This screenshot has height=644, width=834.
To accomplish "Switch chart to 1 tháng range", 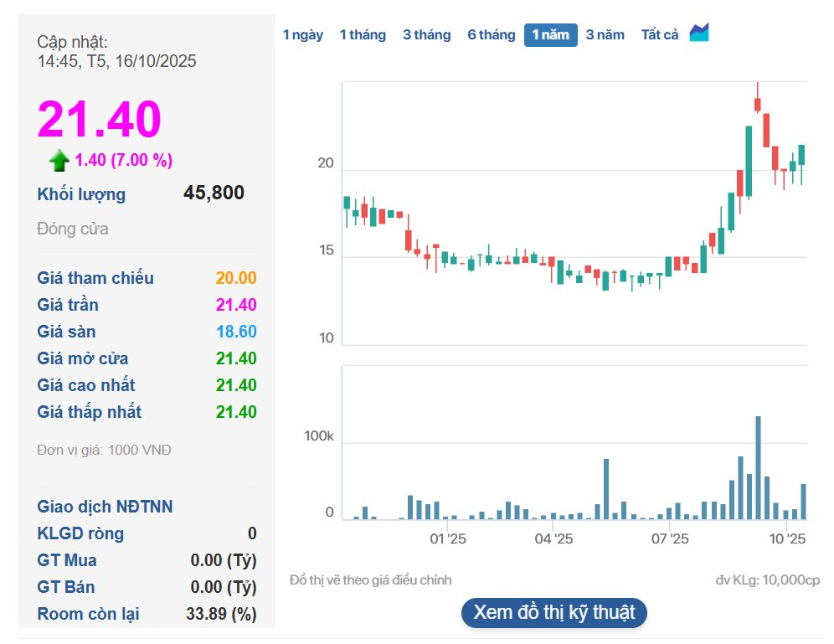I will tap(363, 35).
